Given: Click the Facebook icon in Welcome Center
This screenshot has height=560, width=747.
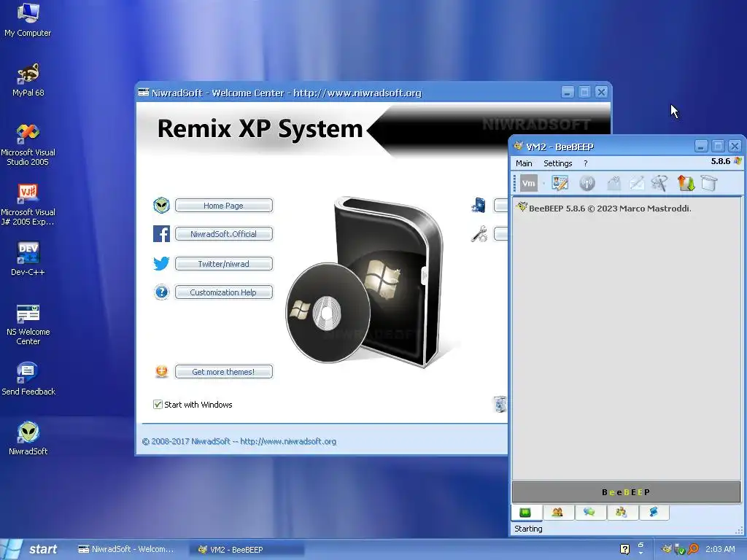Looking at the screenshot, I should 161,234.
